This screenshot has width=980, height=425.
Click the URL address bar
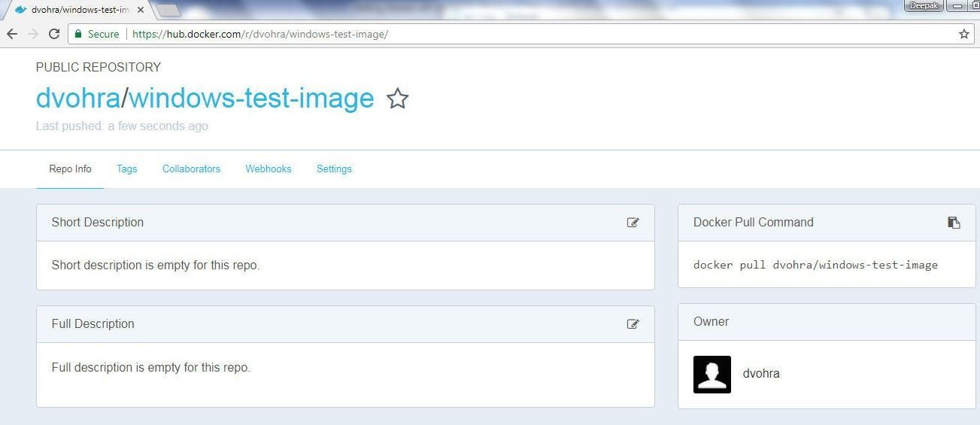click(520, 34)
